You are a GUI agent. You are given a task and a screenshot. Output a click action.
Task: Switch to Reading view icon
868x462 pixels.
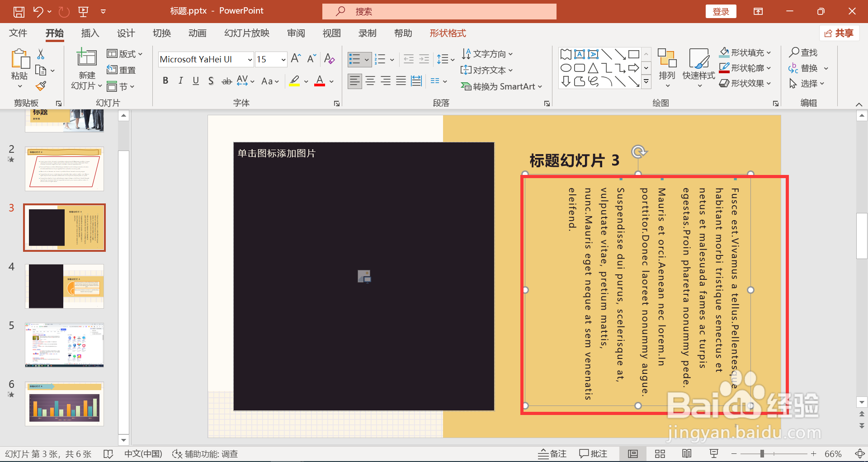687,453
